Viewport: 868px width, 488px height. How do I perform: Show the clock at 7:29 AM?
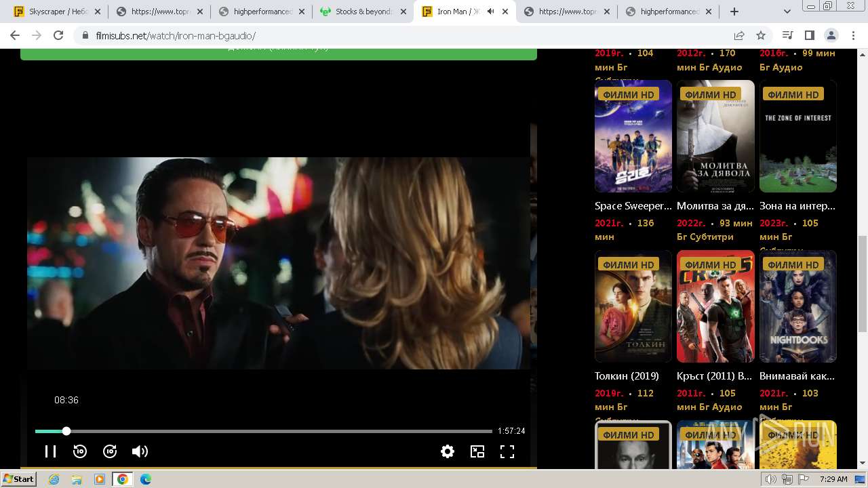[x=833, y=479]
